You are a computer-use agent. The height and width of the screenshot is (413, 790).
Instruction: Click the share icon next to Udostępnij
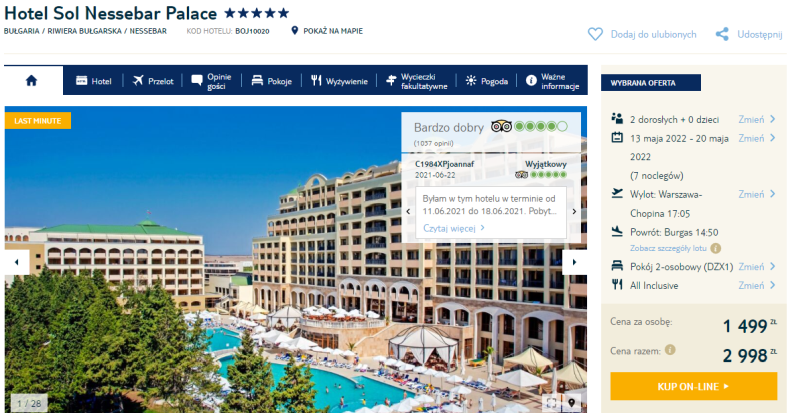tap(722, 34)
